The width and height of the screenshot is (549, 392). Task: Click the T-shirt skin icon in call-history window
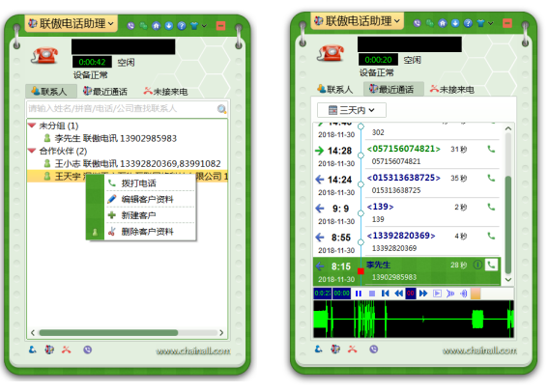click(x=480, y=23)
